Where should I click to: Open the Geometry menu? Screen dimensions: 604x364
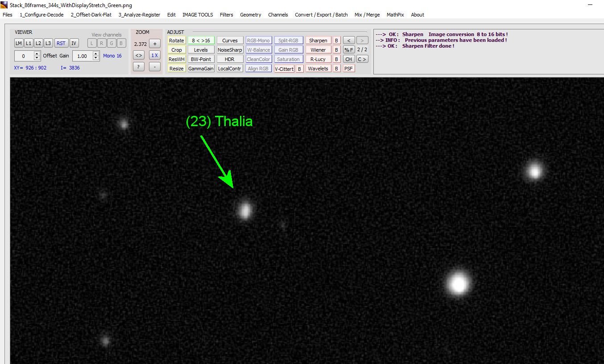click(250, 15)
